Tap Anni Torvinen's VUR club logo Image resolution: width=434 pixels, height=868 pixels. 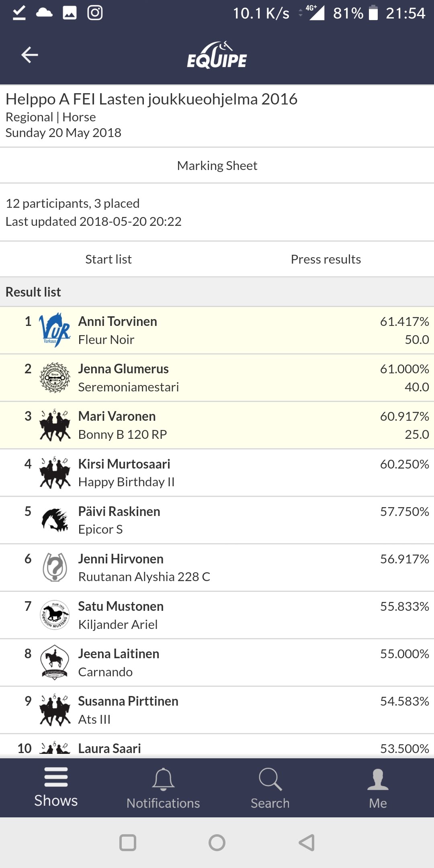(x=55, y=330)
